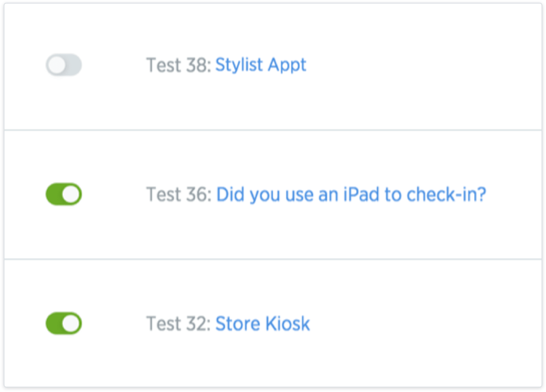Click the word 'Kiosk' in the last test link
Viewport: 546px width, 392px height.
point(286,323)
